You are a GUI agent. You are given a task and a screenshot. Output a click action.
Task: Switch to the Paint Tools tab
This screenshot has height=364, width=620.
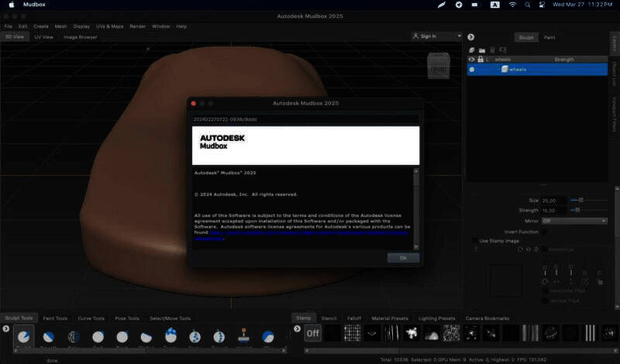coord(55,318)
